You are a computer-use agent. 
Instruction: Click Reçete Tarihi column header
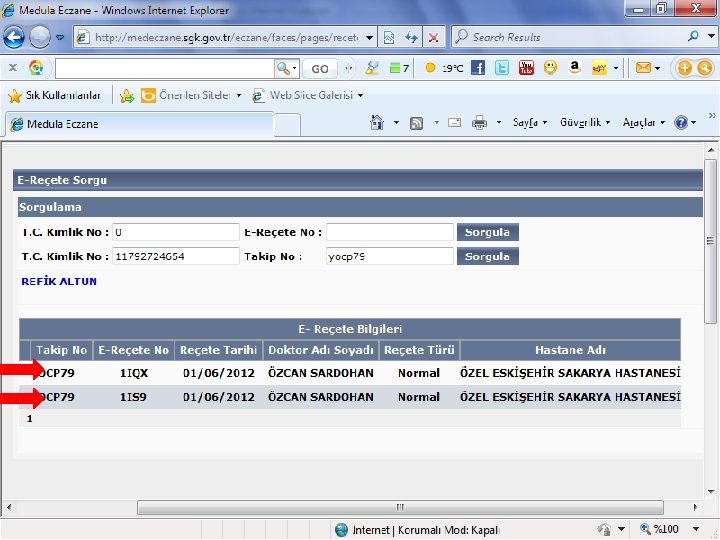(218, 350)
